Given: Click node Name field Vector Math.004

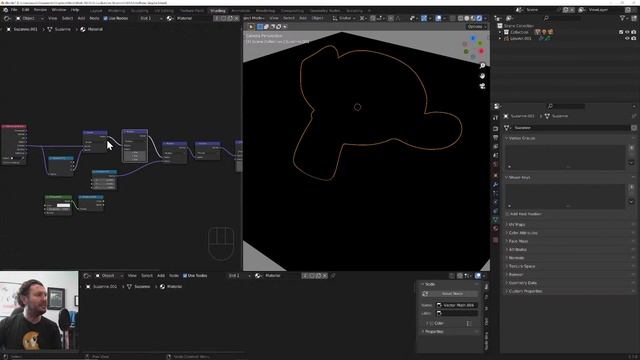Looking at the screenshot, I should pos(456,305).
